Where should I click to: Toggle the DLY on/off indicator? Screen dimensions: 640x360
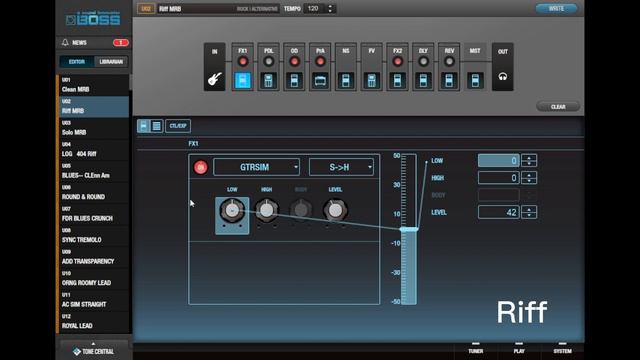pyautogui.click(x=423, y=61)
